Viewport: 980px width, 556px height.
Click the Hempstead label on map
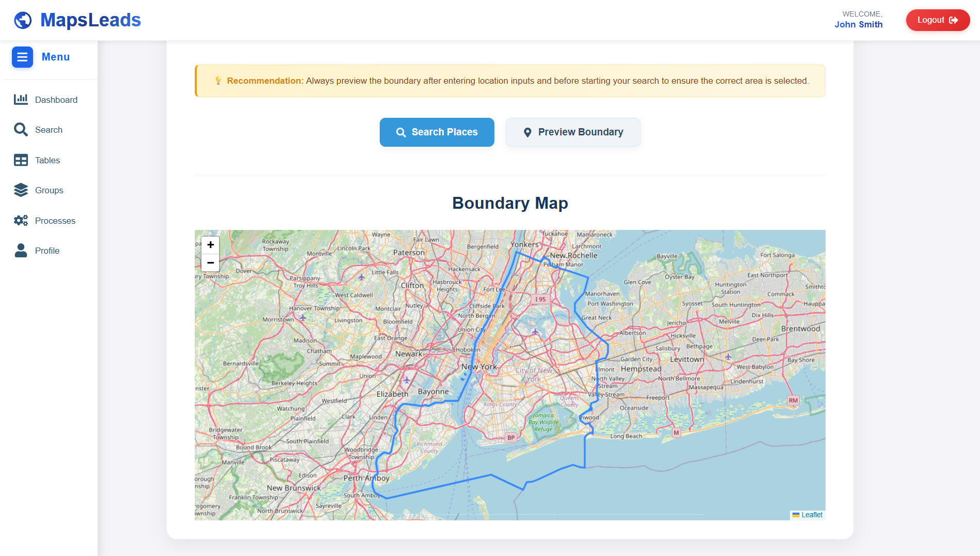pyautogui.click(x=641, y=369)
